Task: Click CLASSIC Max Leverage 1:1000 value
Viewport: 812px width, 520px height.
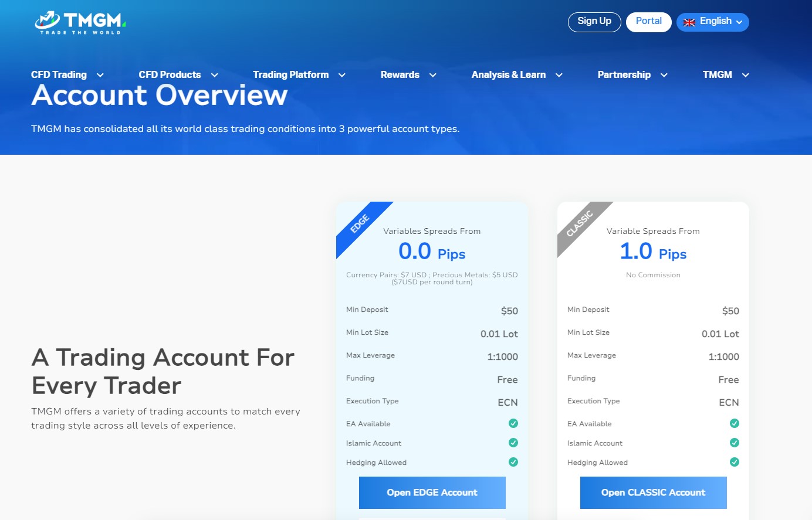Action: pos(724,357)
